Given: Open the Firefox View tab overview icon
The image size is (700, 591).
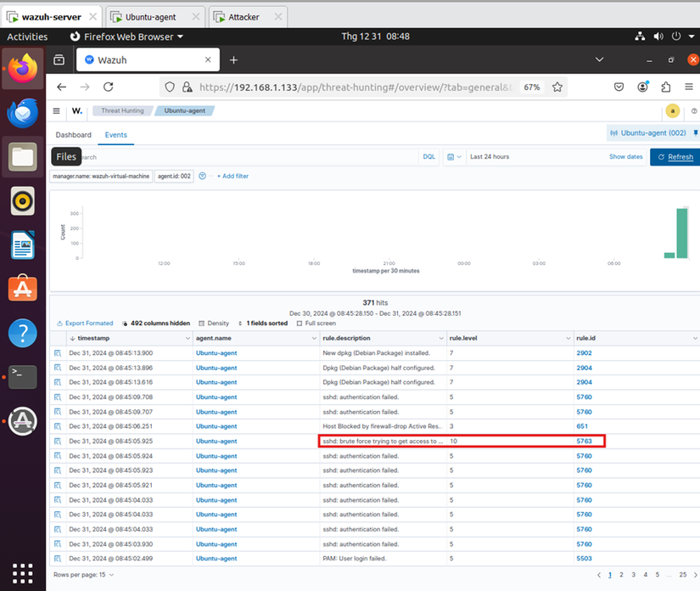Looking at the screenshot, I should 59,59.
